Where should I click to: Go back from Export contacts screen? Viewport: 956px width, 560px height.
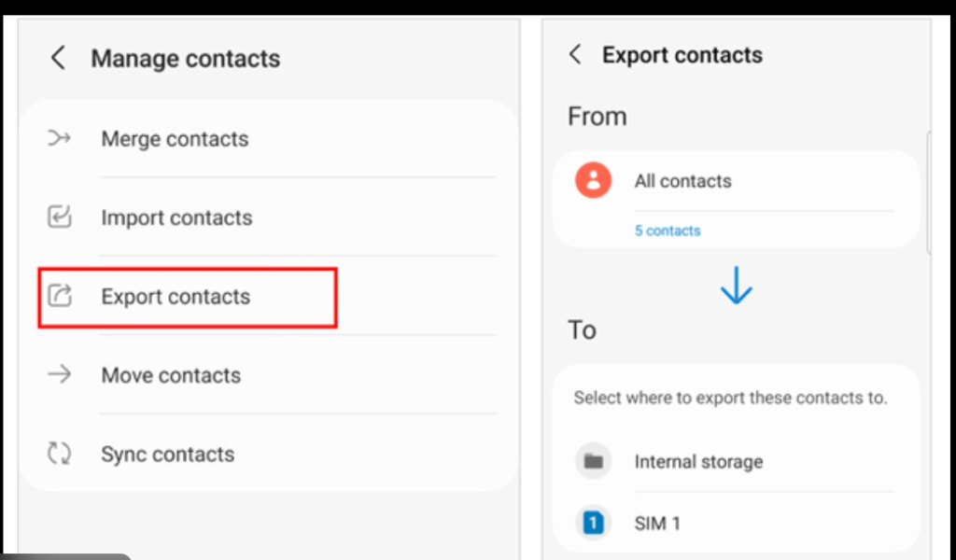pyautogui.click(x=575, y=55)
